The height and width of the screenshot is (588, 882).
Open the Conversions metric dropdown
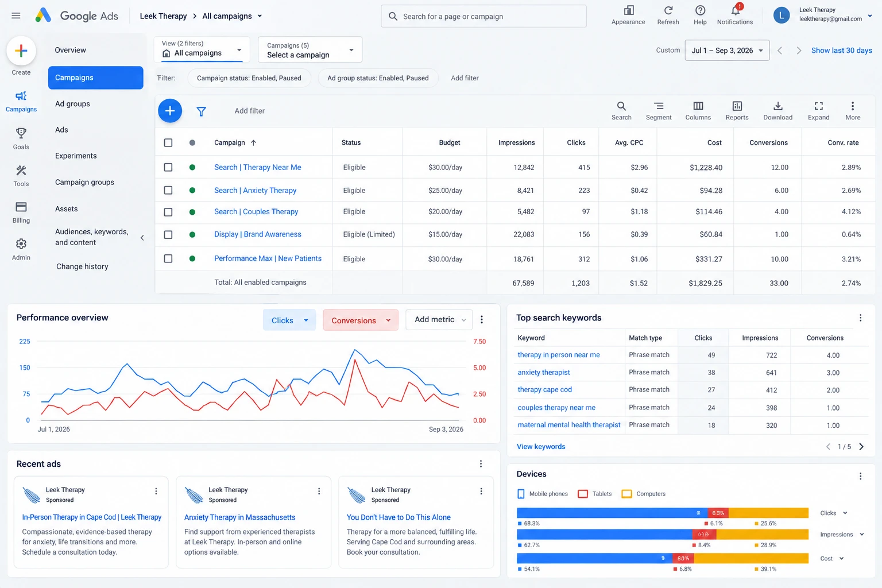click(361, 320)
